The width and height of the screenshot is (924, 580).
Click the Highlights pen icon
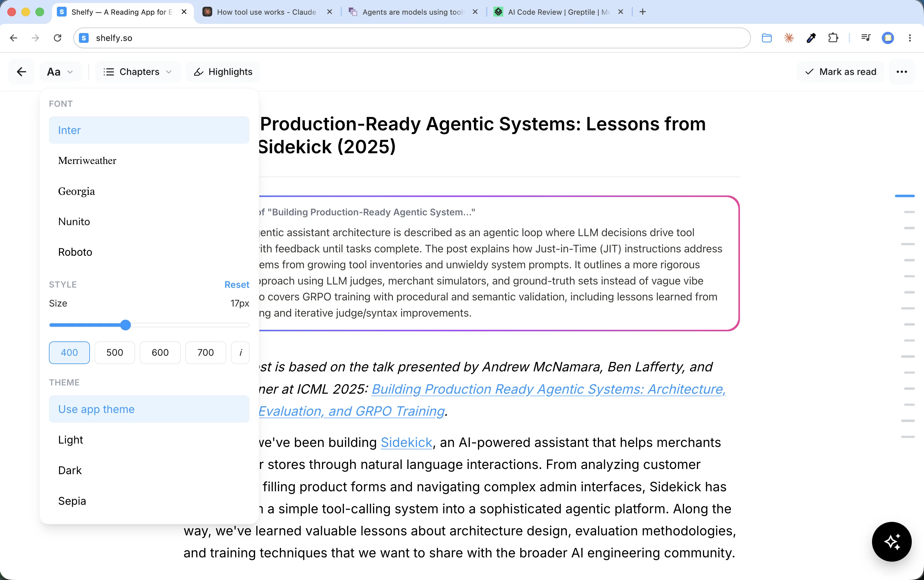click(199, 72)
